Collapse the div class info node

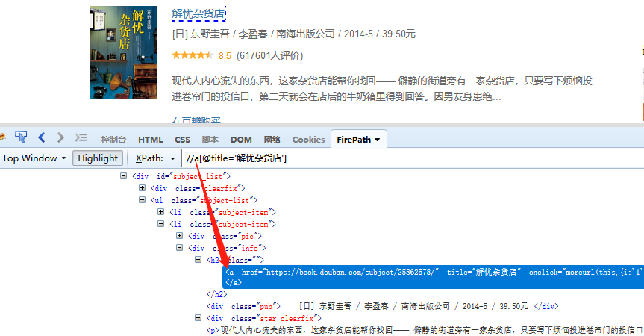click(x=180, y=247)
